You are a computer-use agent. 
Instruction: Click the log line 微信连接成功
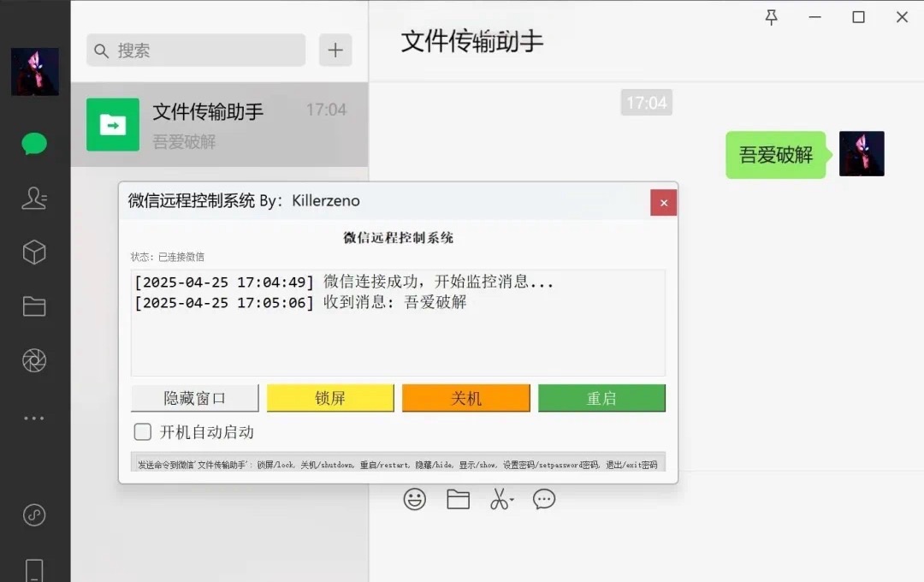point(344,282)
